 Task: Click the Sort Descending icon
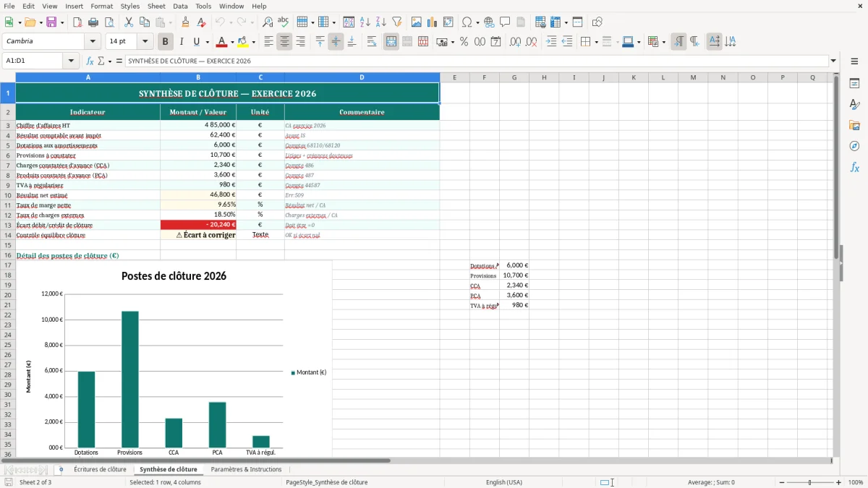point(380,22)
